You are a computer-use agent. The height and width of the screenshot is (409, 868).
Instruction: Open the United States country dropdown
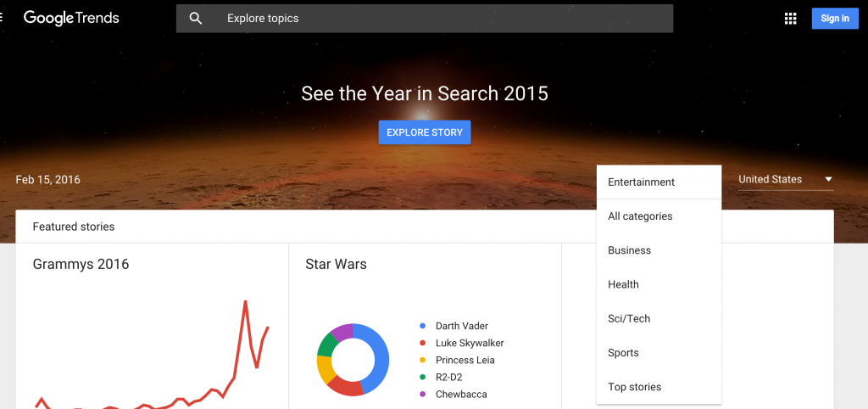click(x=786, y=180)
